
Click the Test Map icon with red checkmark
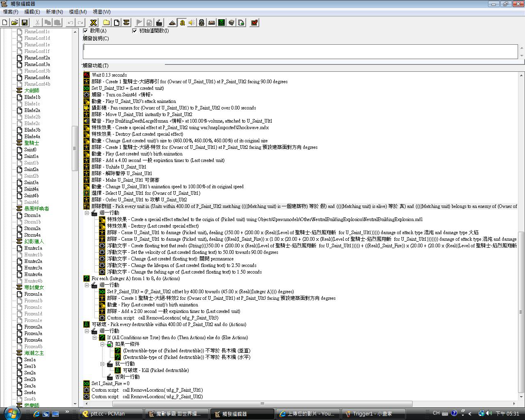point(254,23)
